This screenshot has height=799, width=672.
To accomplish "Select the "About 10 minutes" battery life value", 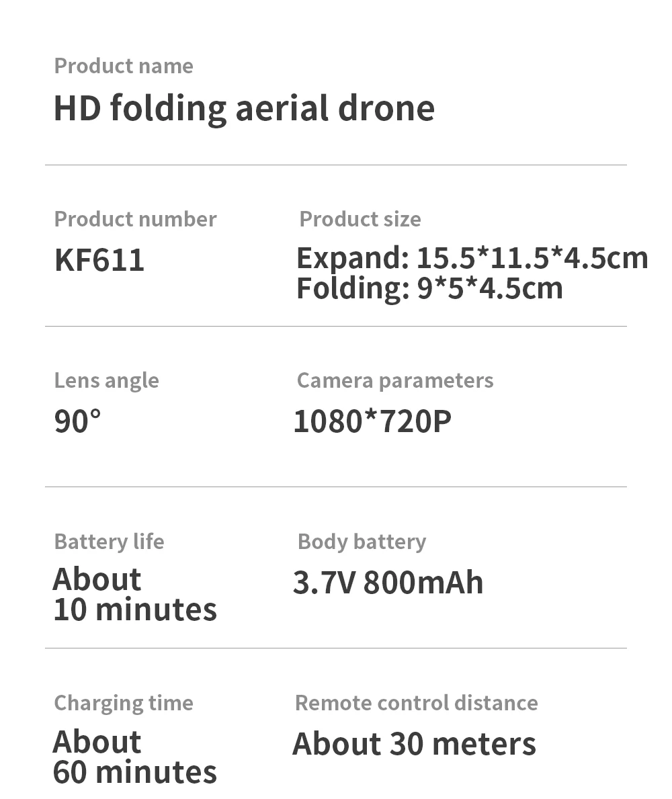I will coord(134,595).
